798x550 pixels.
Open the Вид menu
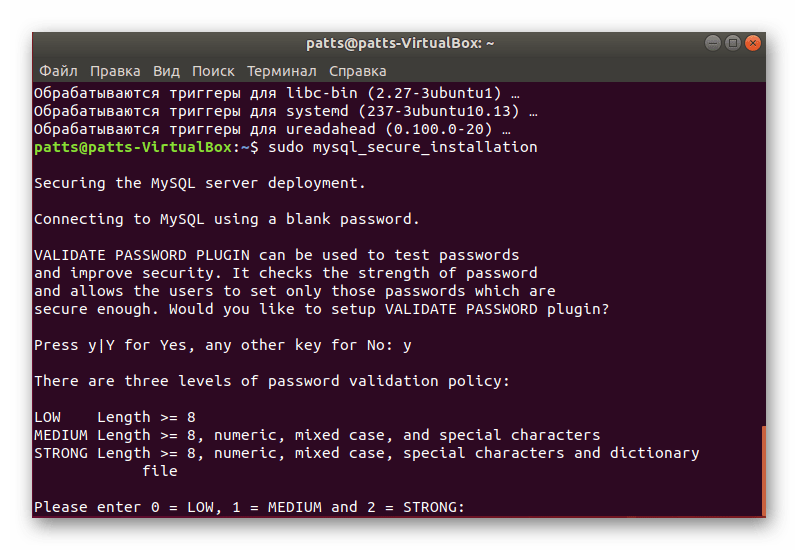click(166, 71)
